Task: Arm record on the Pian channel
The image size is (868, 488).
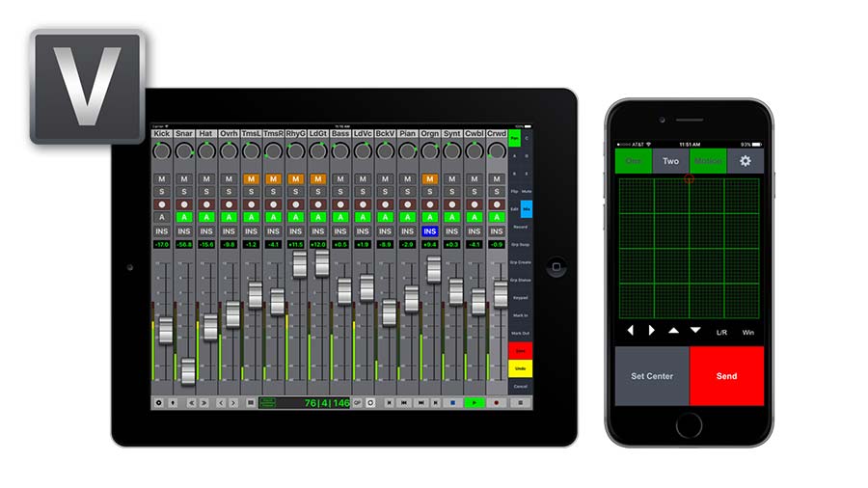Action: 407,204
